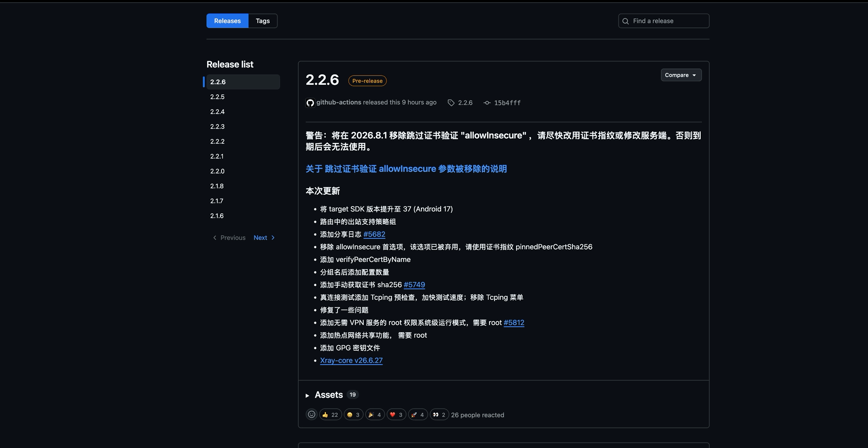Open issue #5812 link
The image size is (868, 448).
[514, 323]
